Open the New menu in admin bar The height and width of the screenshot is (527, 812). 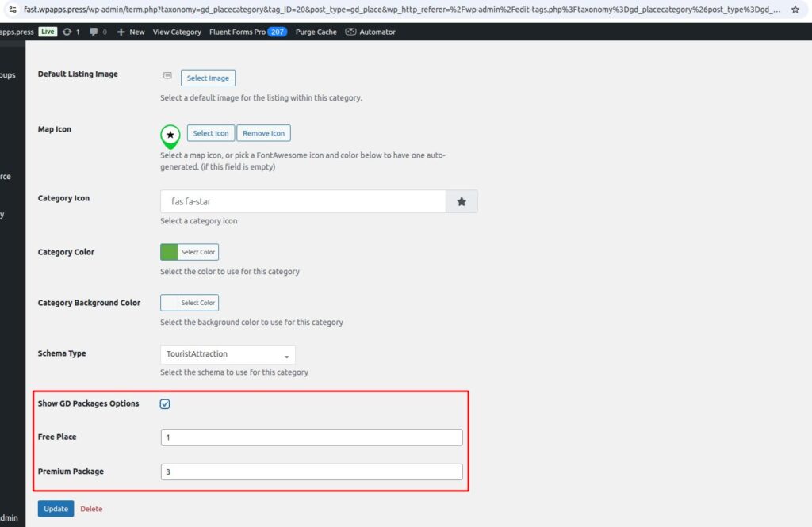pyautogui.click(x=131, y=32)
